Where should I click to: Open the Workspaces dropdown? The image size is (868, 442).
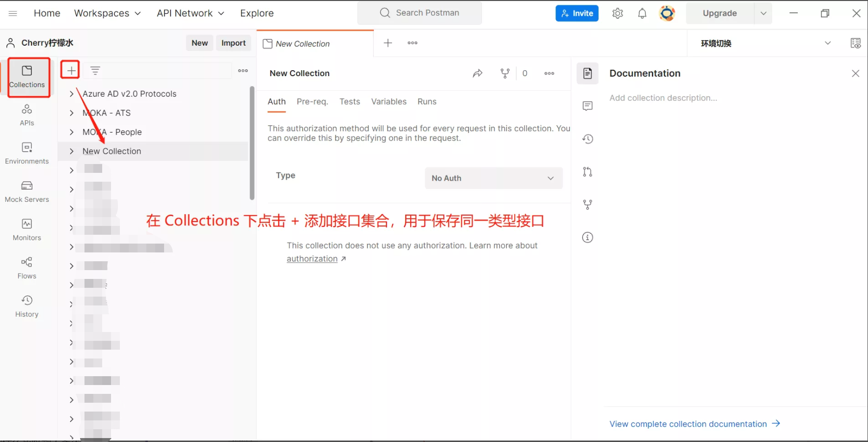pyautogui.click(x=108, y=13)
